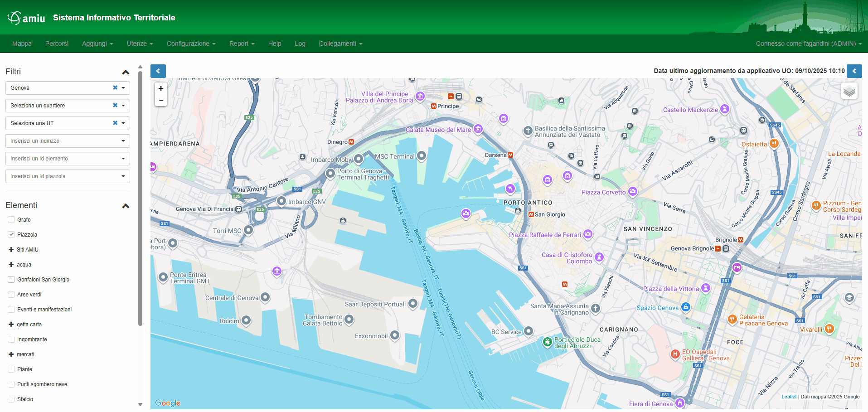Enable the Sfalcio layer checkbox
The image size is (868, 412).
pyautogui.click(x=11, y=399)
